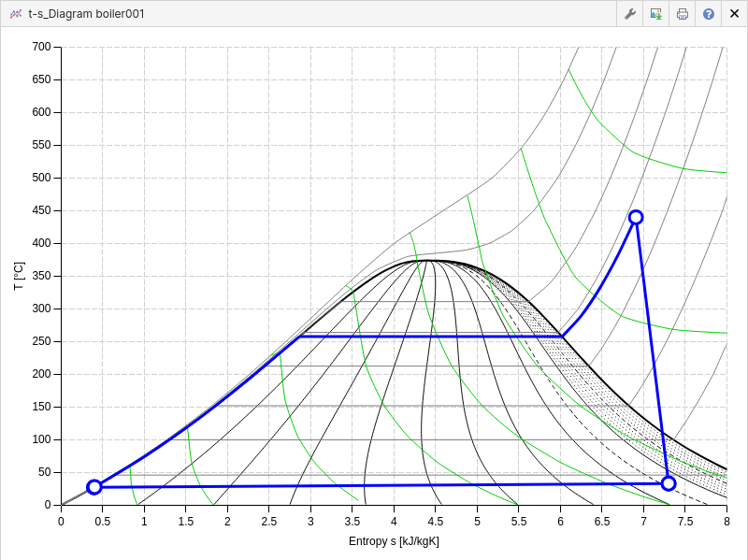
Task: Open help with the question mark icon
Action: [709, 14]
